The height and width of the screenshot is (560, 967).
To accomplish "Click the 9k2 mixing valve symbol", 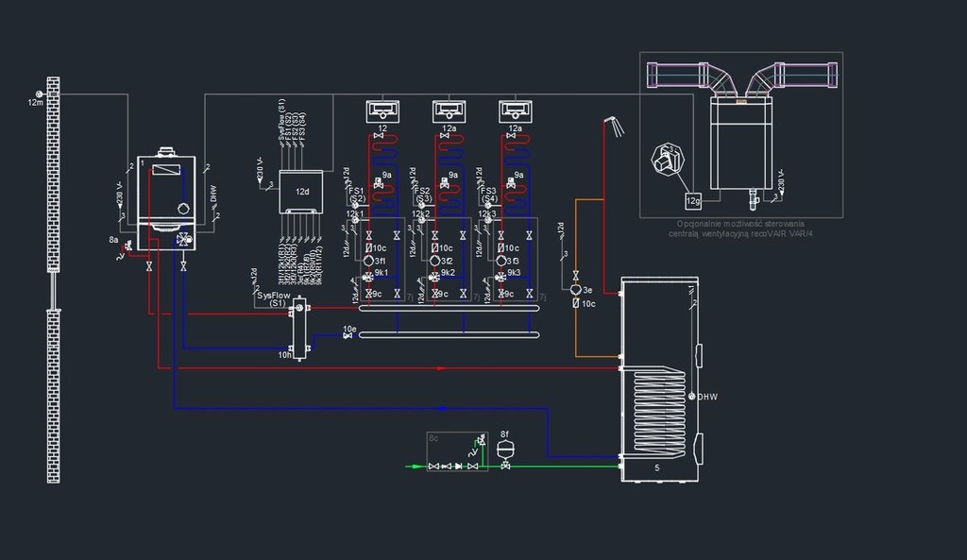I will click(x=433, y=278).
